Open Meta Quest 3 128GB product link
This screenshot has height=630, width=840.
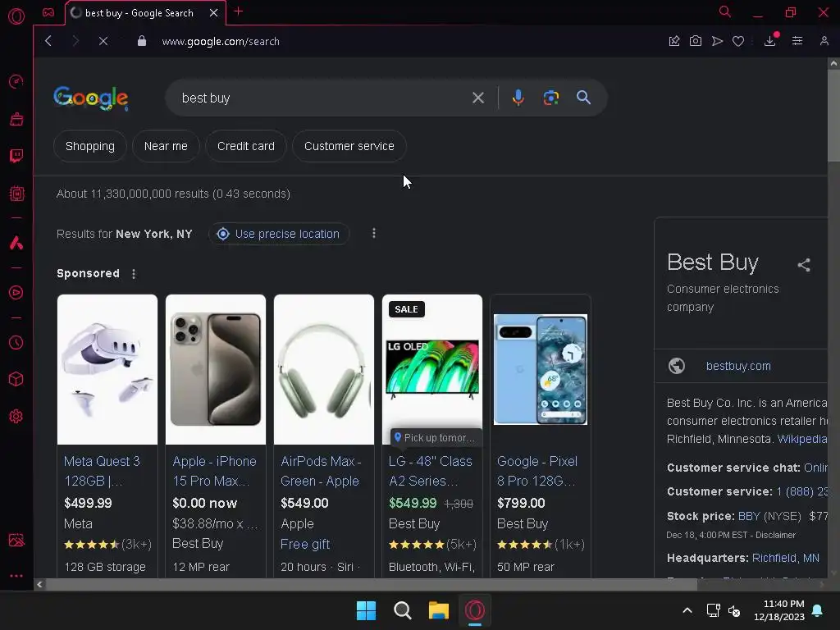point(102,471)
